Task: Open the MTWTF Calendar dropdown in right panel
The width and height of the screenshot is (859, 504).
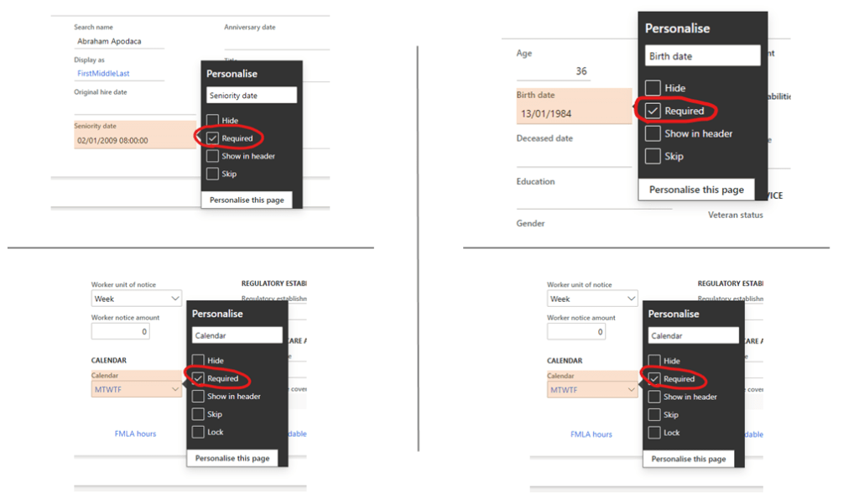Action: pyautogui.click(x=631, y=390)
